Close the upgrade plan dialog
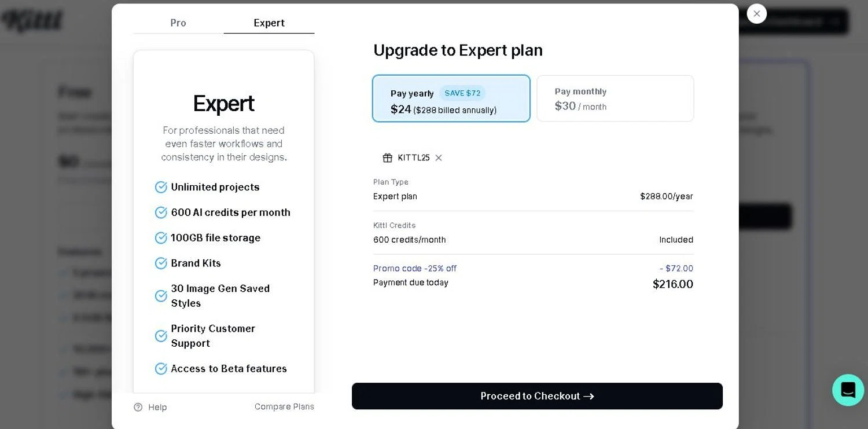Screen dimensions: 868x429 click(x=756, y=14)
